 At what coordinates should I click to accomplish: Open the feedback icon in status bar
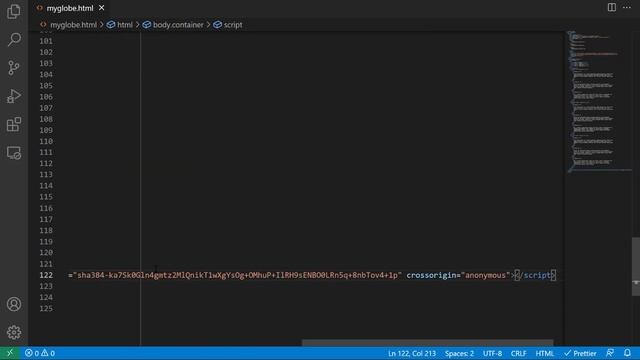[x=610, y=353]
